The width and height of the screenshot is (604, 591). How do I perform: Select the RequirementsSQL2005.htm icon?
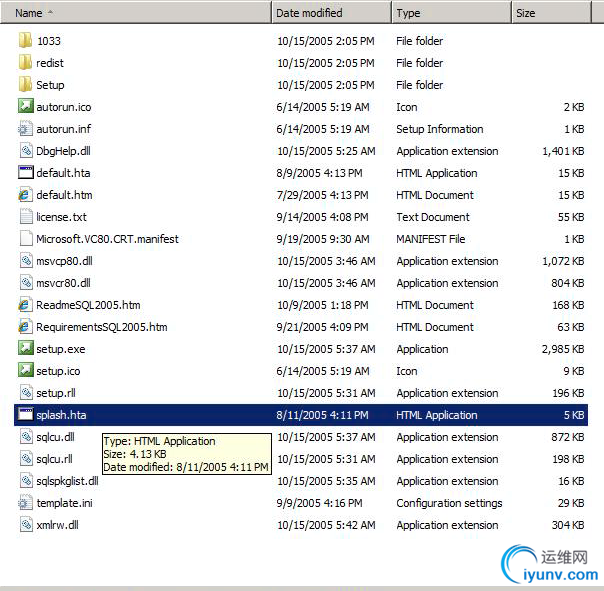pyautogui.click(x=25, y=326)
